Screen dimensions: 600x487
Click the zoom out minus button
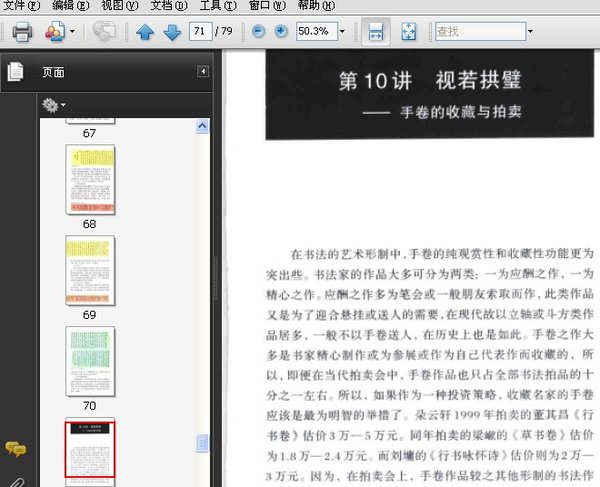[258, 32]
